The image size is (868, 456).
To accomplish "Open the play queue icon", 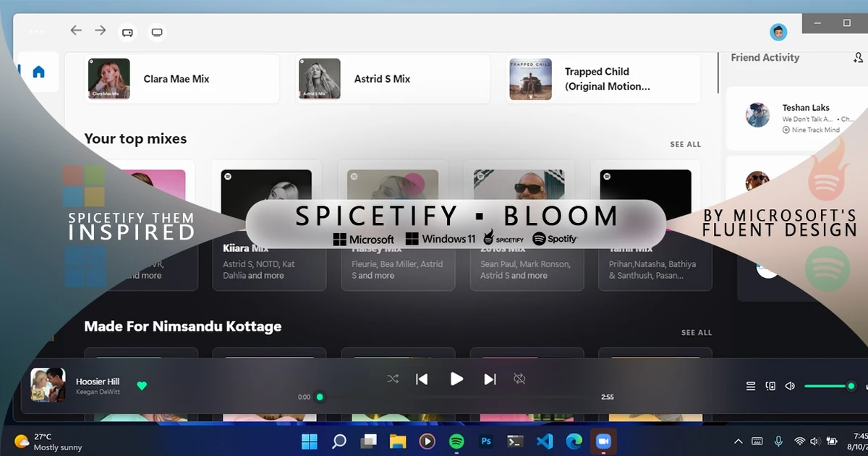I will [750, 386].
